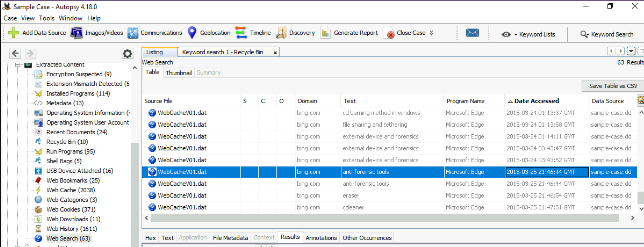Launch the Discovery tool icon

(281, 33)
